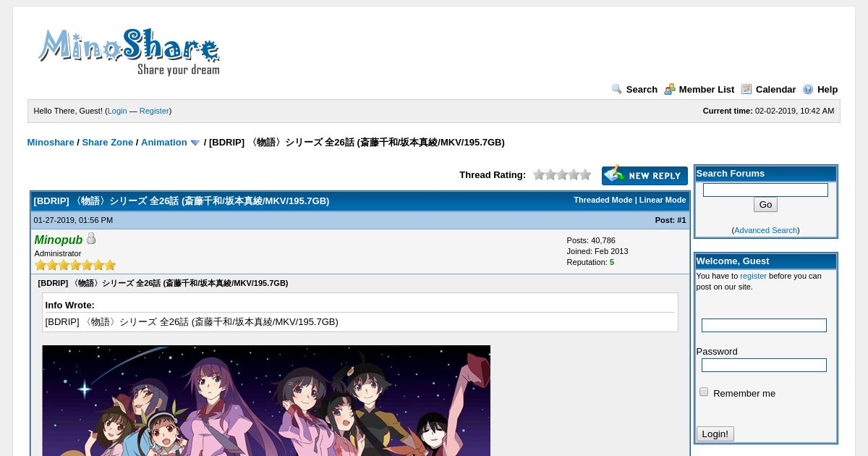Focus the username input field

pos(764,326)
